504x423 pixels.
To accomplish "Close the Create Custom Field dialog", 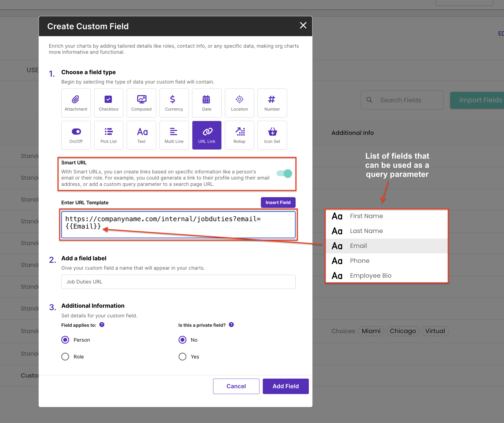I will (303, 26).
